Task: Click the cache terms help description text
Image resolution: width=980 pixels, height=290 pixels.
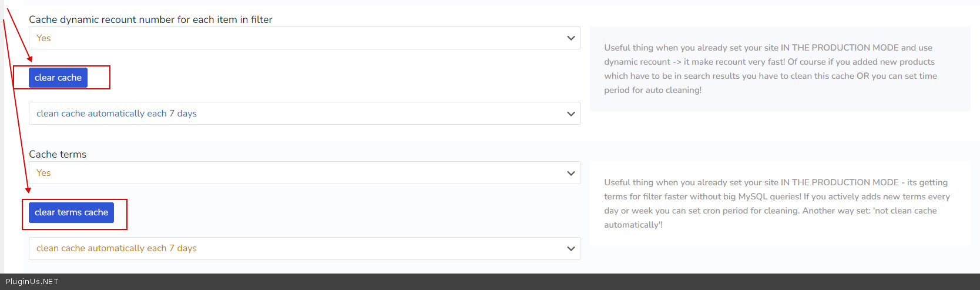Action: pyautogui.click(x=777, y=204)
